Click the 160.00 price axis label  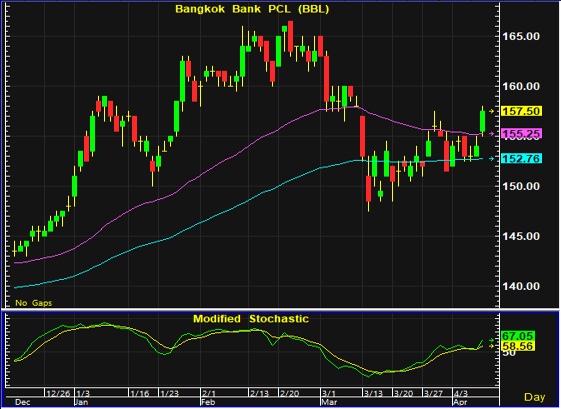coord(521,86)
